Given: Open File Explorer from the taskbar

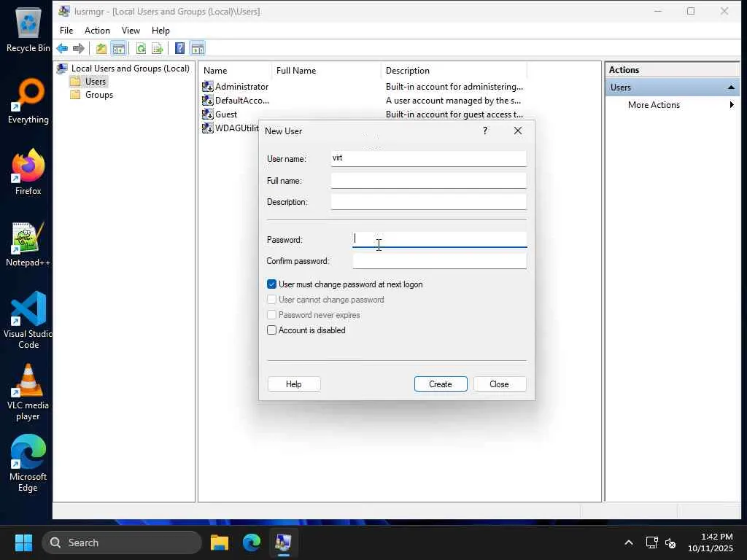Looking at the screenshot, I should [219, 542].
